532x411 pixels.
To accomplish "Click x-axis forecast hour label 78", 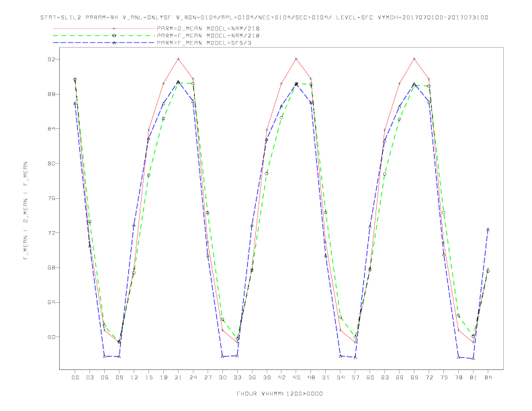I will tap(459, 377).
